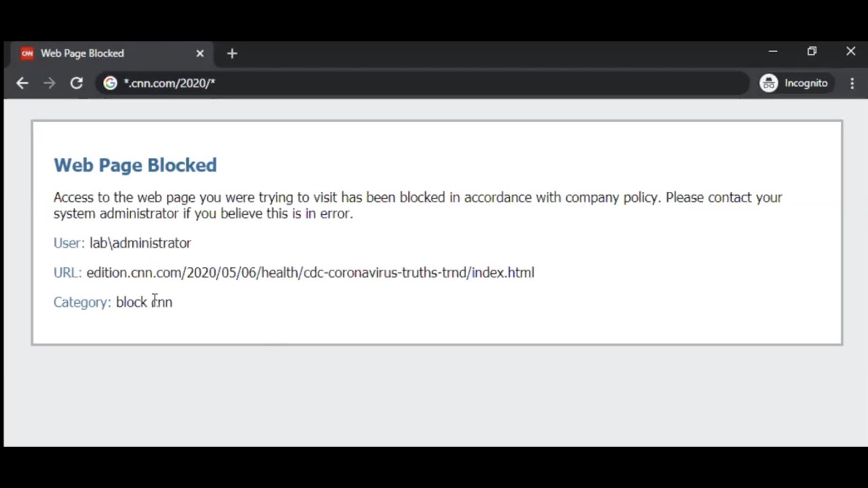Click the forward navigation arrow
The width and height of the screenshot is (868, 488).
49,83
